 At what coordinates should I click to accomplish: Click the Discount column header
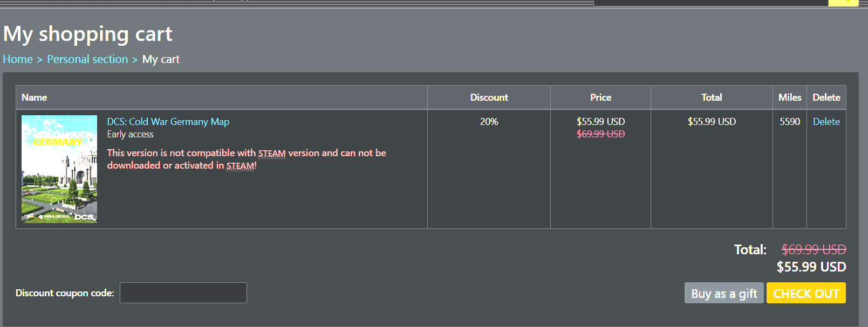489,98
